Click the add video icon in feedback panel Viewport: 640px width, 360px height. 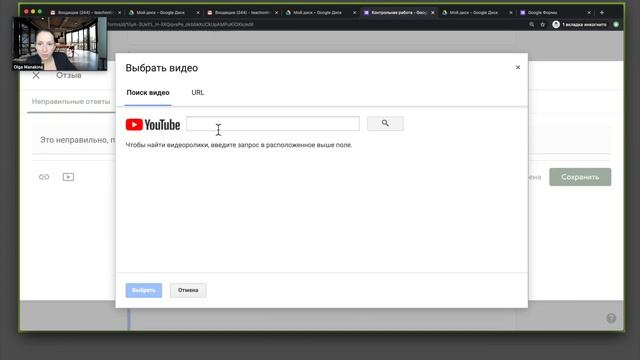click(68, 177)
